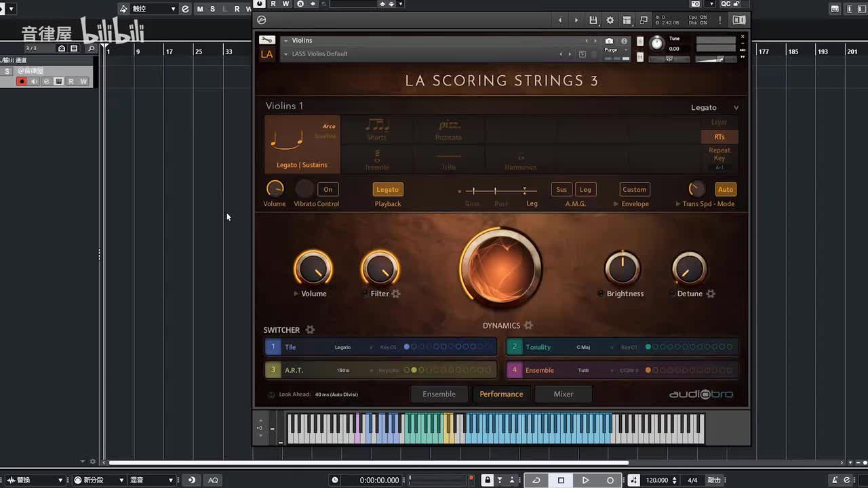Toggle Trans Spd Auto mode
The image size is (868, 488).
click(x=726, y=190)
